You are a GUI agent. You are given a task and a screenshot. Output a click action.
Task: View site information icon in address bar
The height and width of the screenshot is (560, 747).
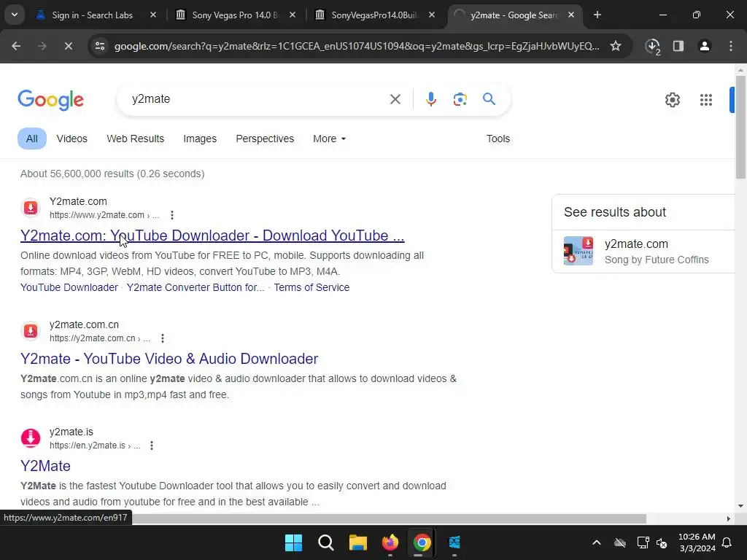pyautogui.click(x=100, y=46)
